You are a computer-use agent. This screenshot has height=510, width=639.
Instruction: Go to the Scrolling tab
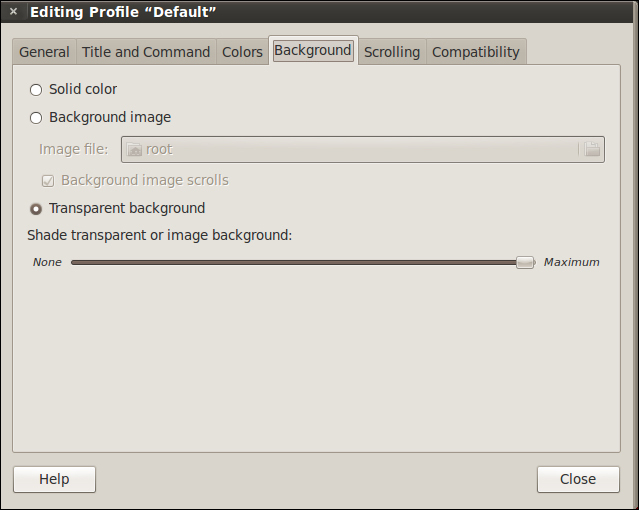pyautogui.click(x=392, y=52)
